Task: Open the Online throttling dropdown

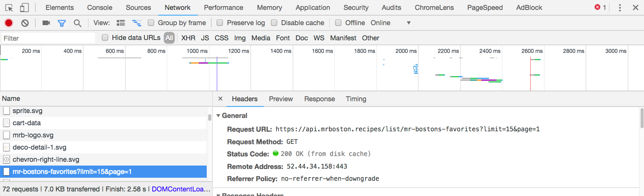Action: (408, 23)
